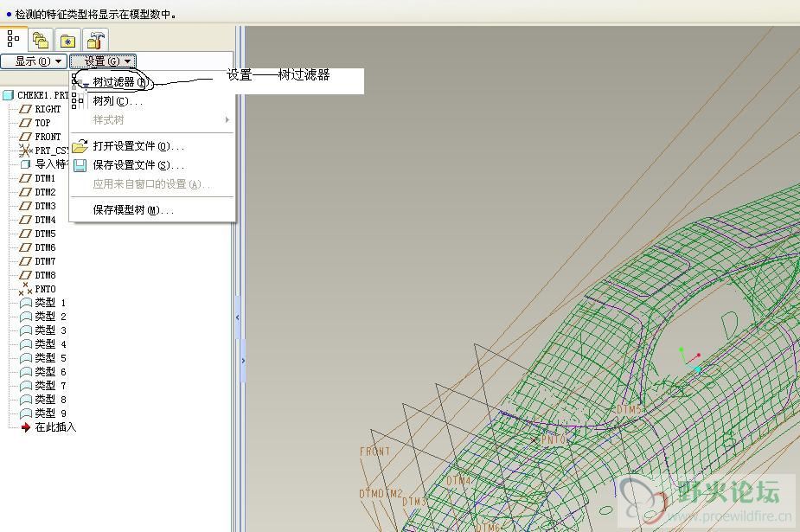Select DTM8 datum plane in tree

coord(45,275)
